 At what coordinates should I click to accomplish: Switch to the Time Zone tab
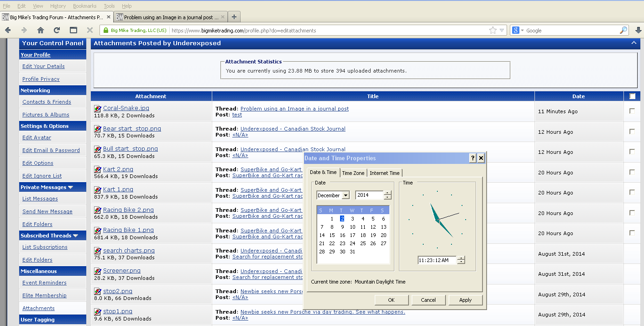pos(353,173)
